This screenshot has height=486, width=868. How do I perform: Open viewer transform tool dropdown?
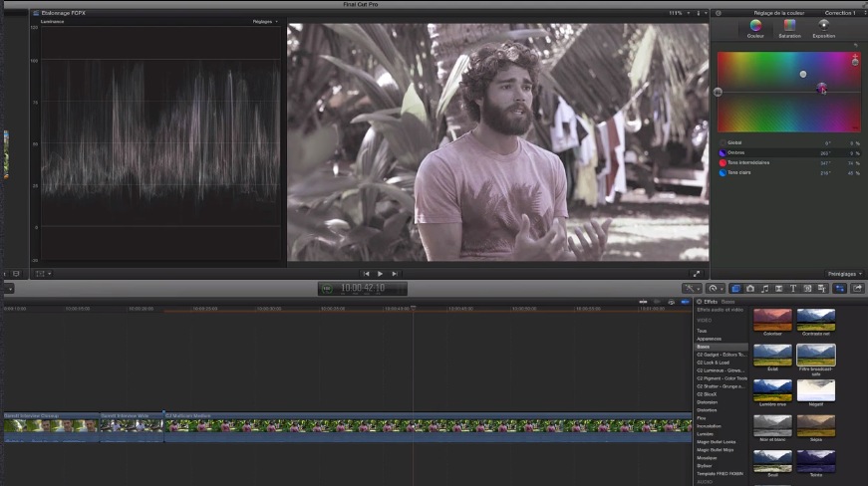(43, 274)
